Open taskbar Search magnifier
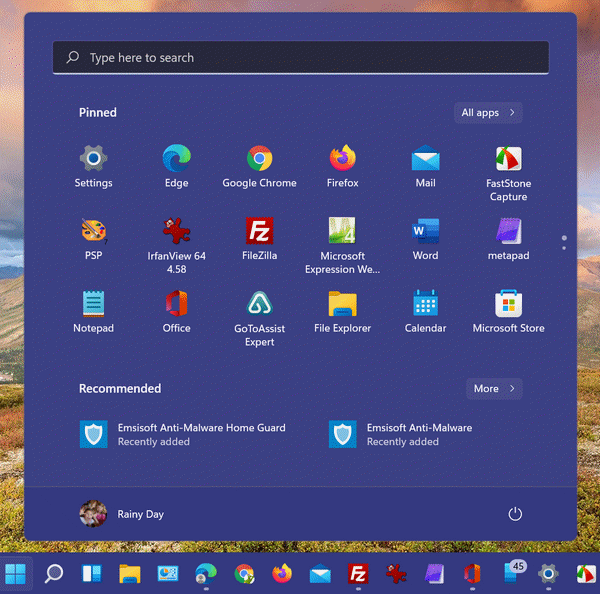 pos(54,574)
